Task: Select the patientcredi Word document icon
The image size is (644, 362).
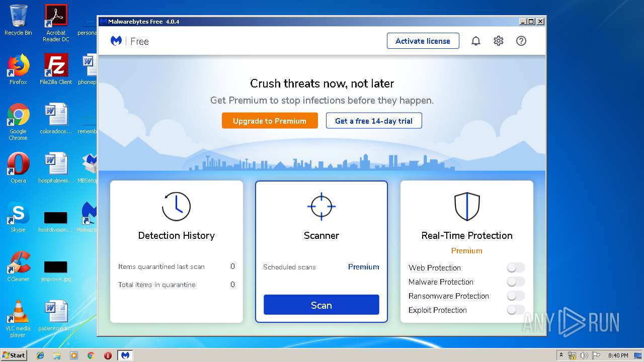Action: coord(56,316)
